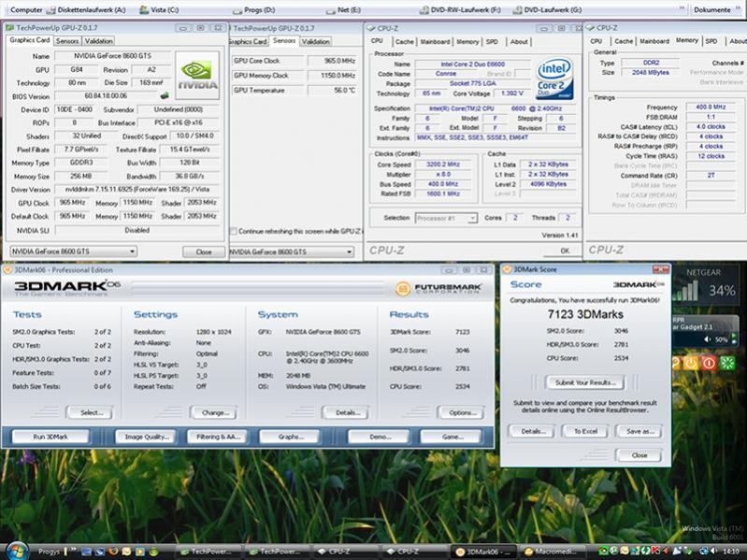The image size is (747, 560).
Task: Click Run 3DMark button
Action: click(x=50, y=437)
